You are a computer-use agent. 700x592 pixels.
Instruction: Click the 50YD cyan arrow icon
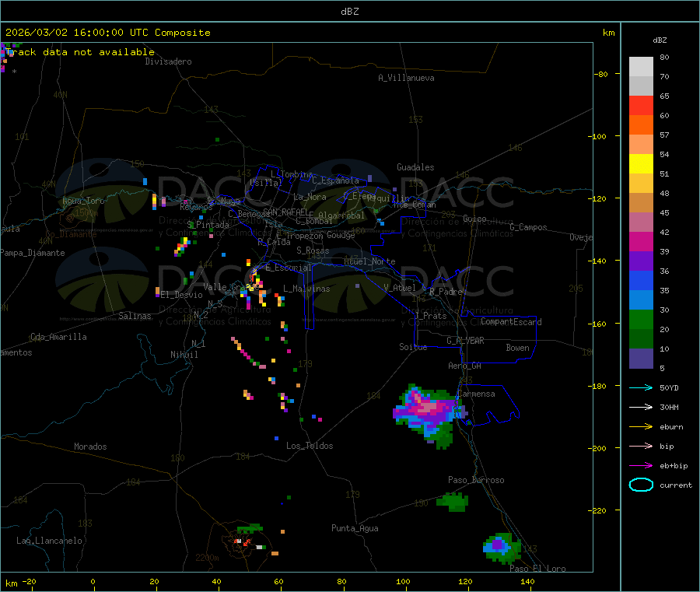(x=641, y=387)
